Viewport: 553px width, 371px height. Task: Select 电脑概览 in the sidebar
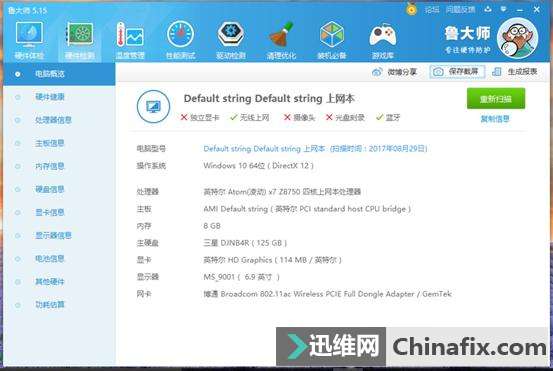[59, 74]
